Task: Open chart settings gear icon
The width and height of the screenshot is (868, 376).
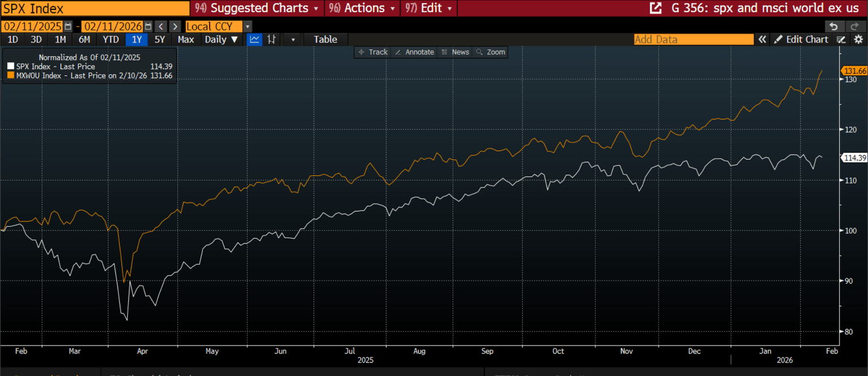Action: 858,40
